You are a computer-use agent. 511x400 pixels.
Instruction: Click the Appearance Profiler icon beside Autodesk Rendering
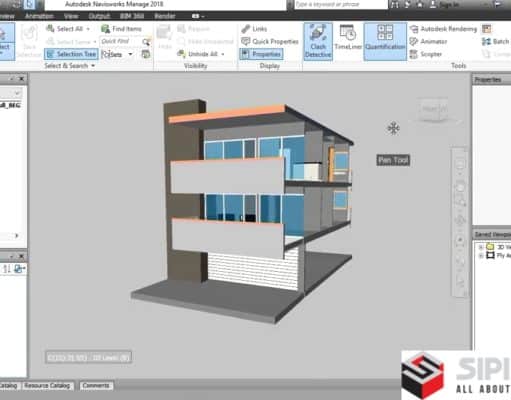(487, 29)
